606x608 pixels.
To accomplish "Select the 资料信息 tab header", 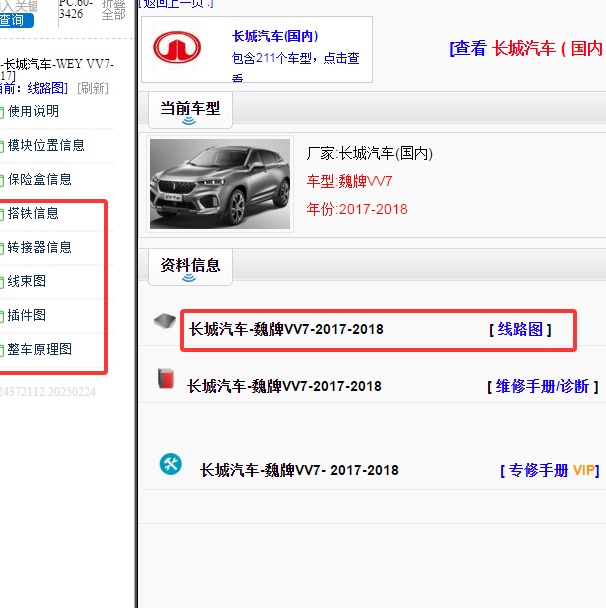I will point(190,266).
